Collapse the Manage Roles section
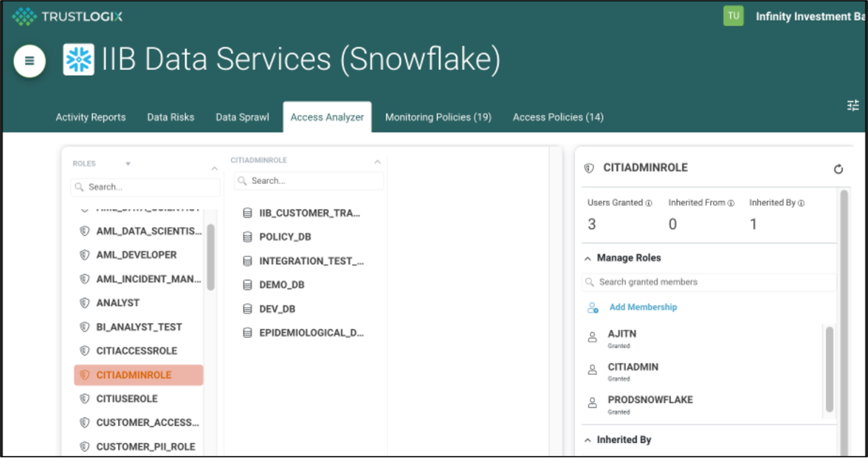Image resolution: width=868 pixels, height=458 pixels. (587, 258)
